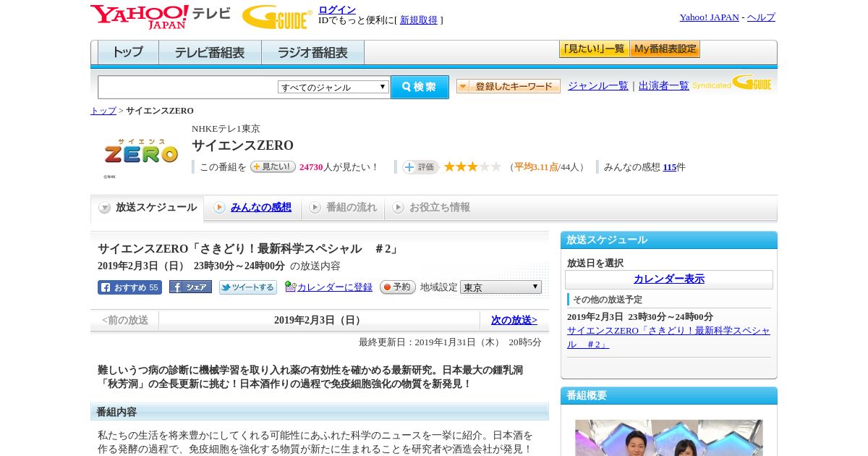
Task: Click the トップ breadcrumb link
Action: [103, 111]
